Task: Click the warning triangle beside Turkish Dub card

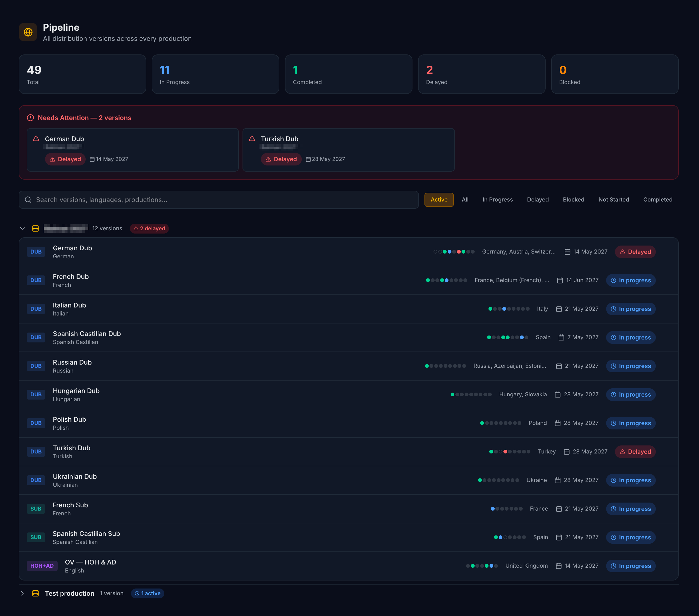Action: [x=252, y=139]
